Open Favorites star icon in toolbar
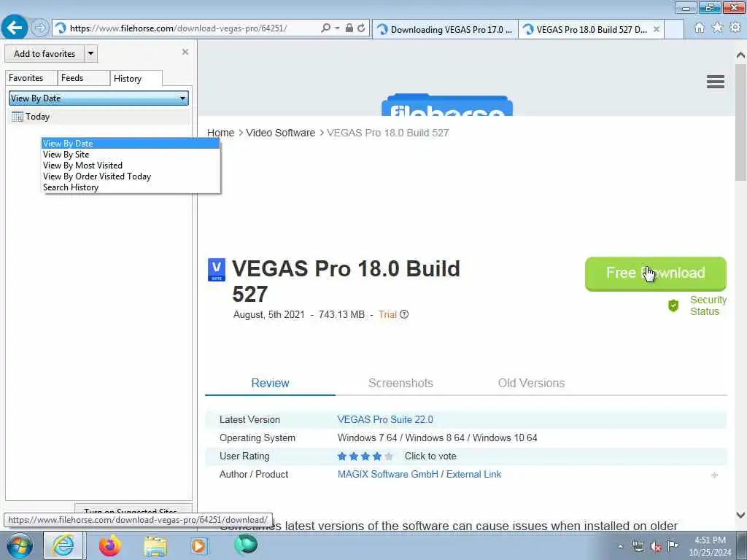The height and width of the screenshot is (560, 747). (718, 28)
